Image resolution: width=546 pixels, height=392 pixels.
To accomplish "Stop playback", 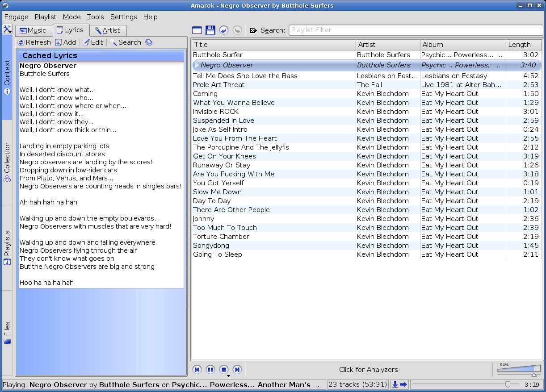I will click(x=224, y=369).
